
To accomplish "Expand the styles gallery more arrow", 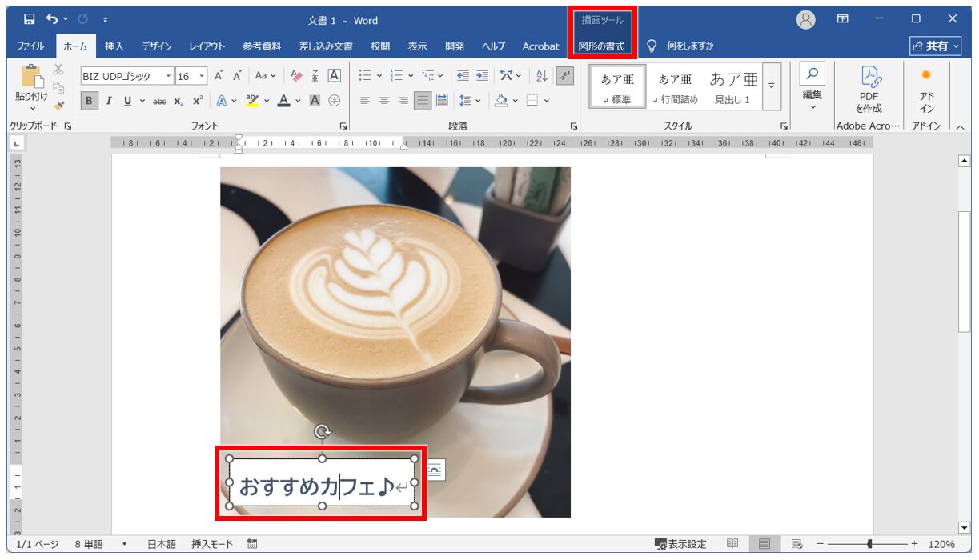I will pos(772,86).
